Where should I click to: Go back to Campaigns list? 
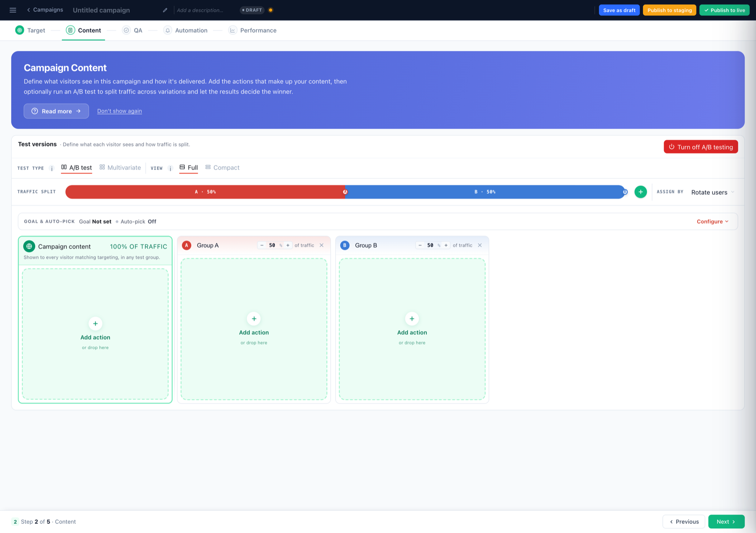click(45, 10)
